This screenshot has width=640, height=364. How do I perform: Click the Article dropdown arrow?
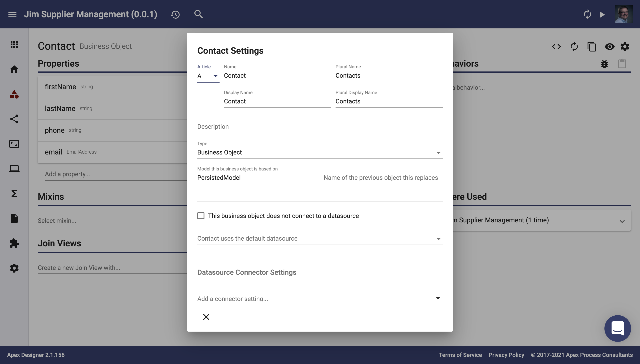[215, 76]
